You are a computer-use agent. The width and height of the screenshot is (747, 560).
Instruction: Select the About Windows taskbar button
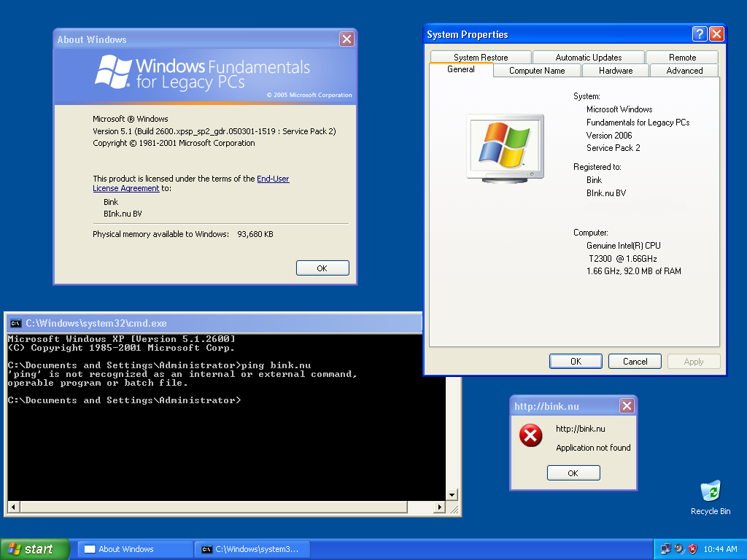tap(134, 548)
